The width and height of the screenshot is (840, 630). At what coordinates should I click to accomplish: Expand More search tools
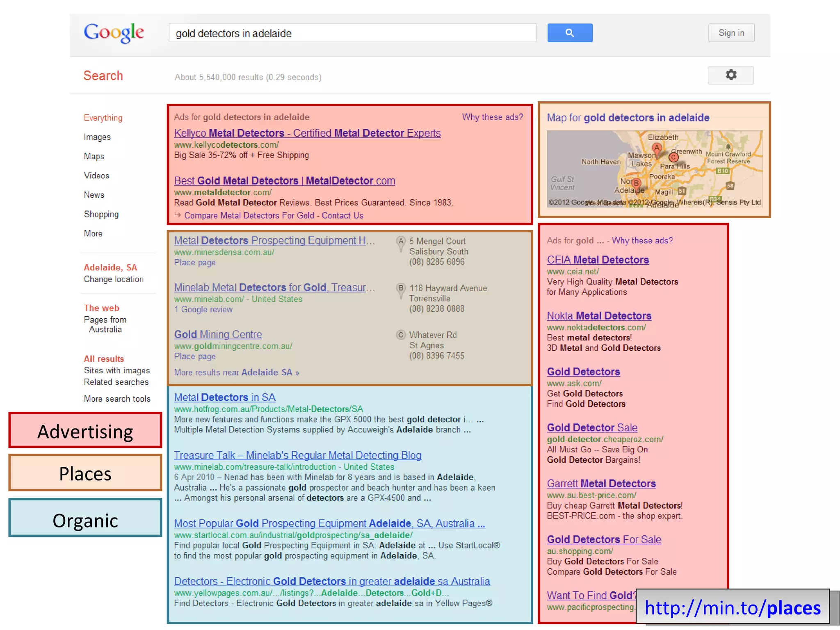click(x=117, y=399)
